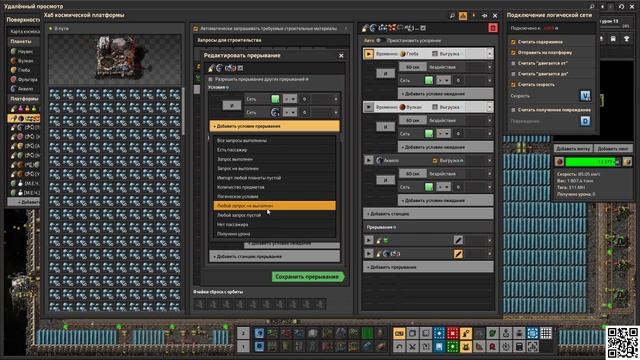This screenshot has width=640, height=360.
Task: Tick the allow interrupting other interrupts checkbox
Action: pos(211,79)
